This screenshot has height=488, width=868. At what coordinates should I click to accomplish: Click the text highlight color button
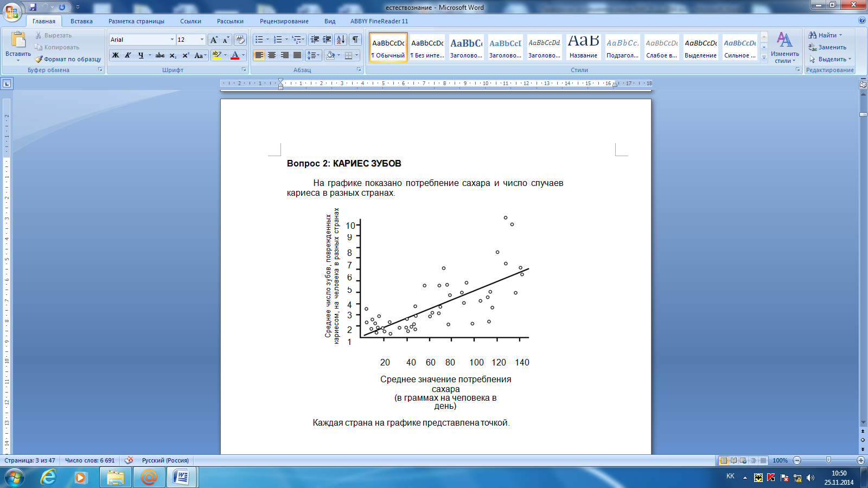click(216, 55)
